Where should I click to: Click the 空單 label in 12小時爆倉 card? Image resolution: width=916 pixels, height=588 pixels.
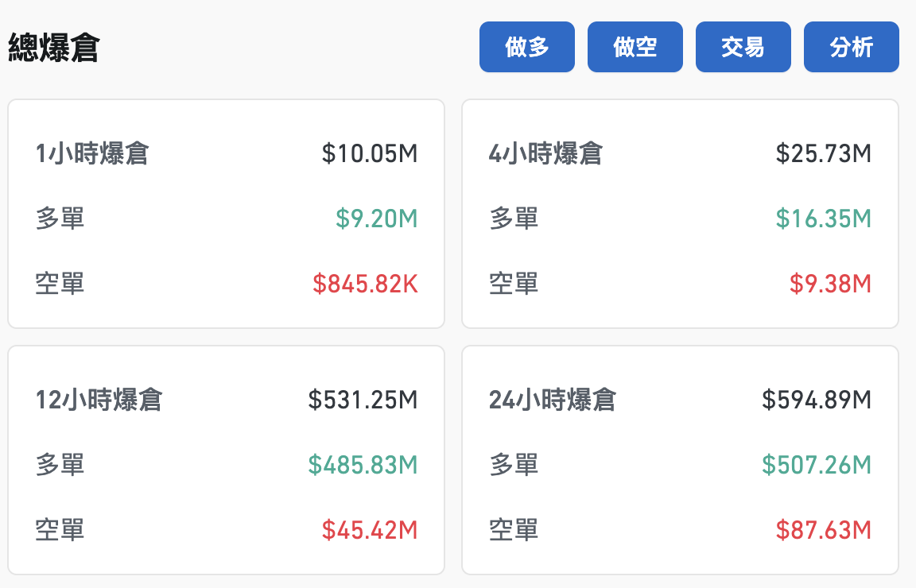(x=58, y=529)
